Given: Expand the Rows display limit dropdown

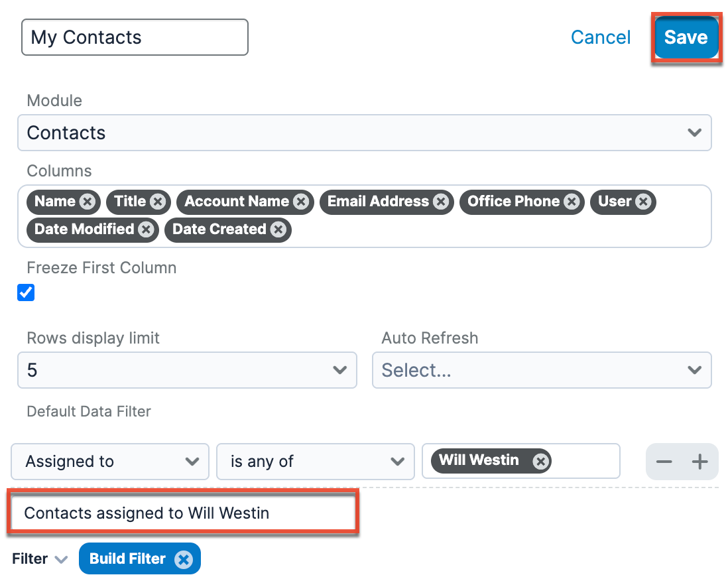Looking at the screenshot, I should tap(187, 370).
